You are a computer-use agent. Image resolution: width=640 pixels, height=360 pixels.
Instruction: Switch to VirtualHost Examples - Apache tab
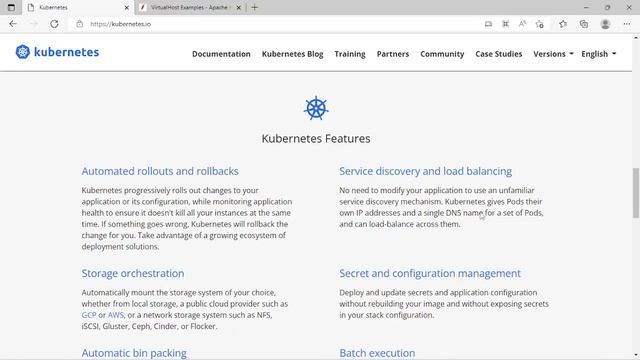click(191, 7)
